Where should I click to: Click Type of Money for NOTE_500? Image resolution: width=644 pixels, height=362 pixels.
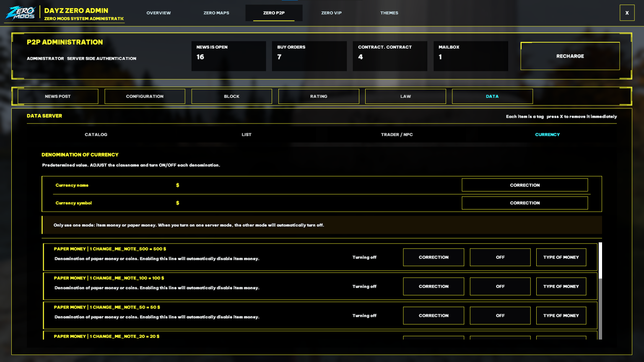[561, 257]
